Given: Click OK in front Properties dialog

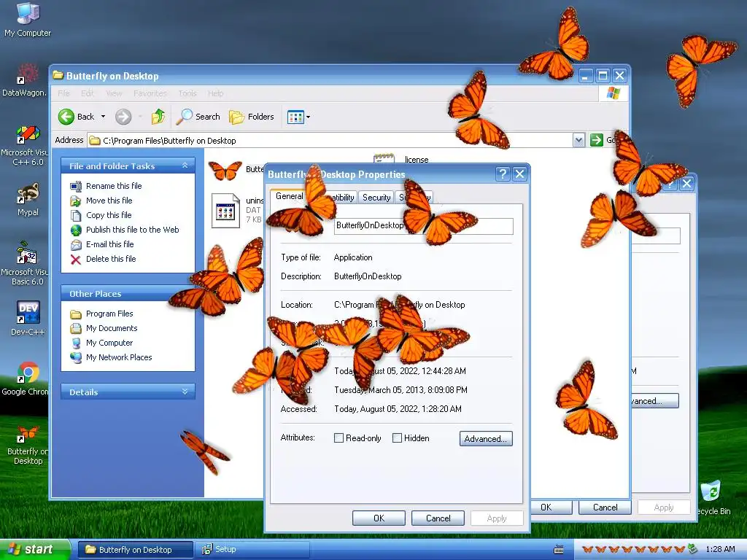Looking at the screenshot, I should click(379, 518).
